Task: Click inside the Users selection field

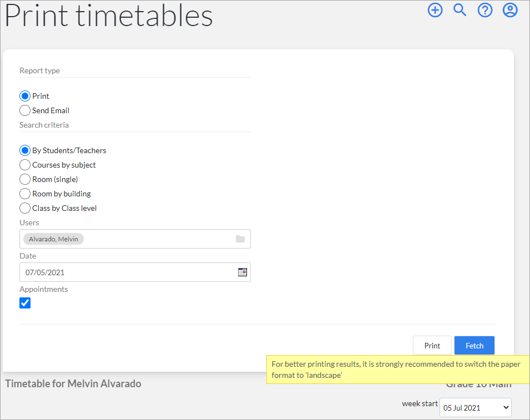Action: point(135,239)
